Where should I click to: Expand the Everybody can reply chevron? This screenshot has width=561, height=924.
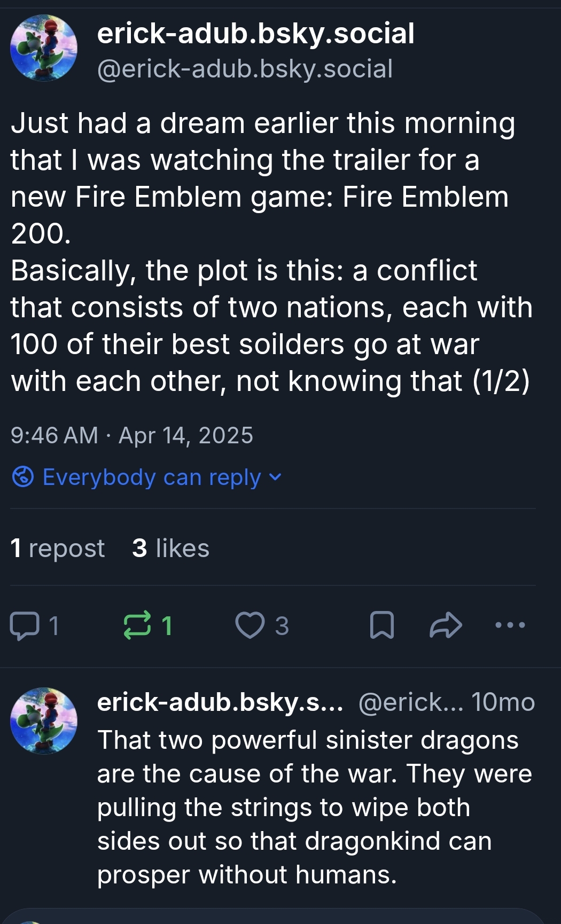[x=275, y=476]
